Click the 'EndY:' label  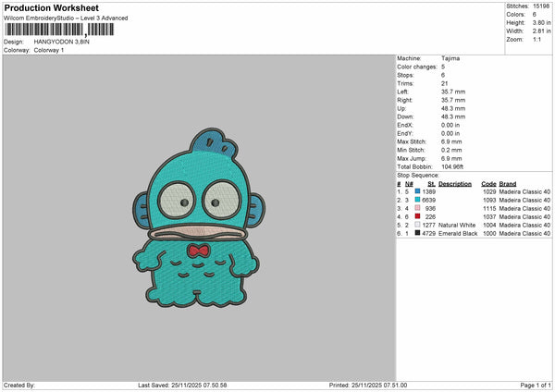pyautogui.click(x=405, y=133)
